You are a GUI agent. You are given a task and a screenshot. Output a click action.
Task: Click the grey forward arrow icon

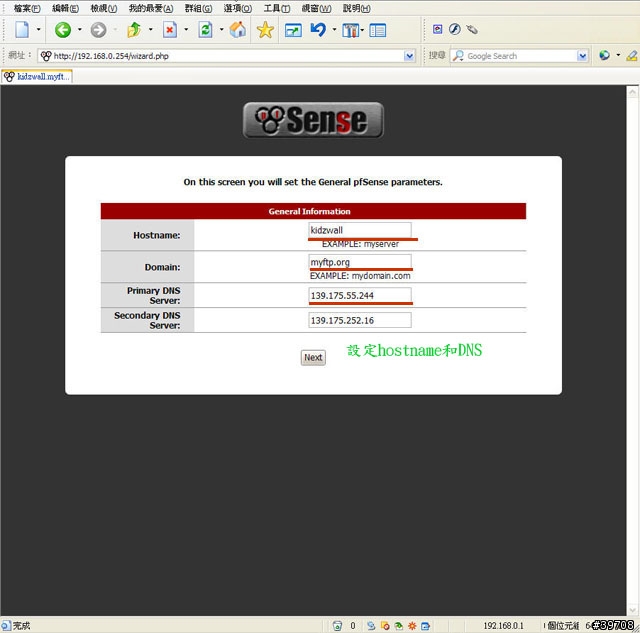coord(98,30)
